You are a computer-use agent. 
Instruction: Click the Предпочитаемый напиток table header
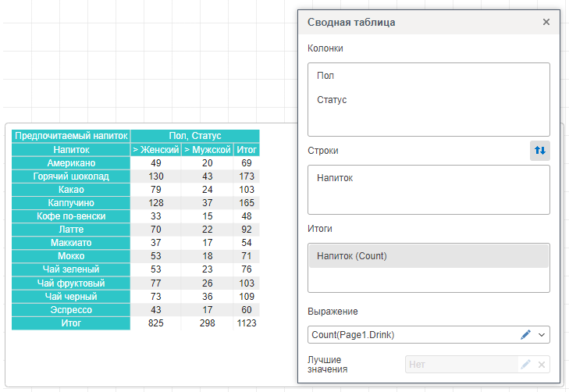point(71,136)
